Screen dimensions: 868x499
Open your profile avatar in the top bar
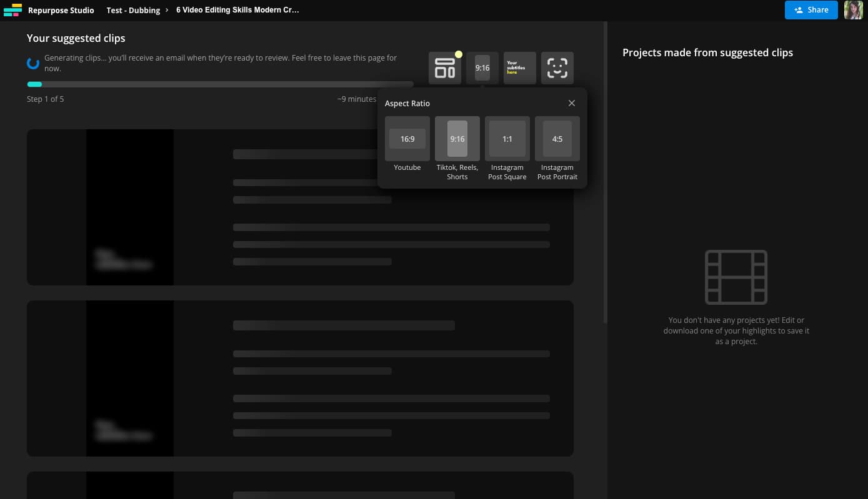click(854, 10)
